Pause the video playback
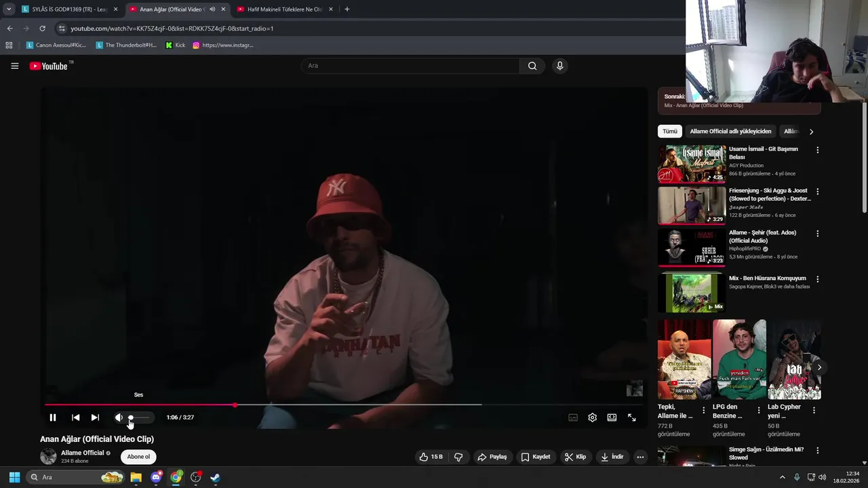The height and width of the screenshot is (488, 868). pyautogui.click(x=53, y=418)
